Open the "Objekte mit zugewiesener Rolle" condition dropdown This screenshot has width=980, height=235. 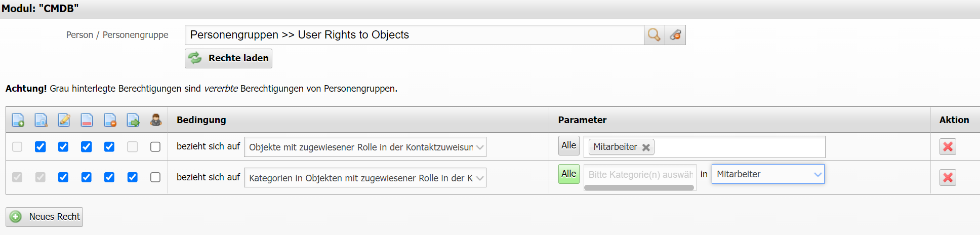pyautogui.click(x=365, y=147)
